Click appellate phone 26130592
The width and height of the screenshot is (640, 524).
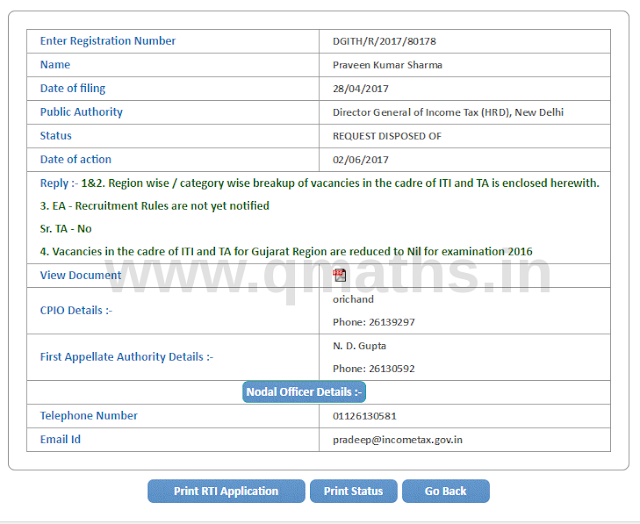pyautogui.click(x=373, y=369)
